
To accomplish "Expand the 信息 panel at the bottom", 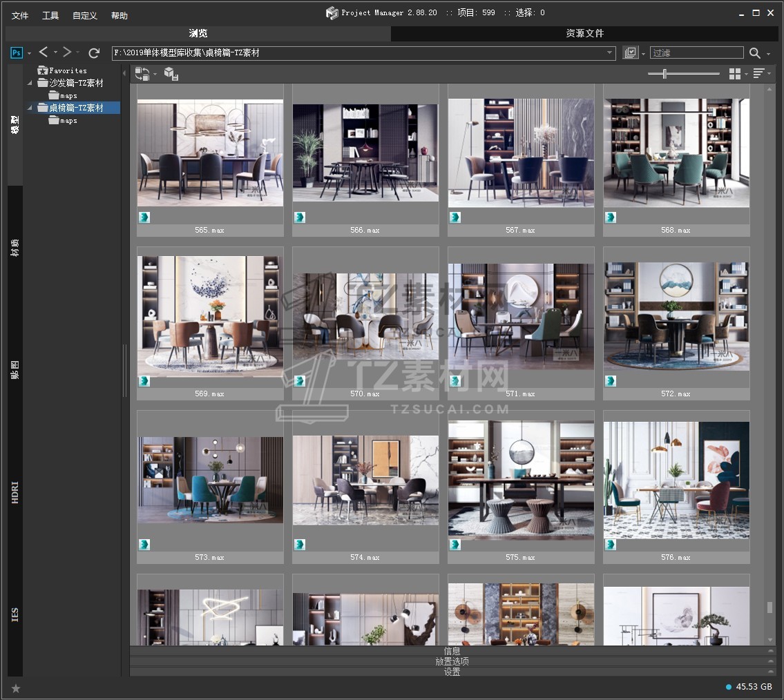I will (x=452, y=650).
